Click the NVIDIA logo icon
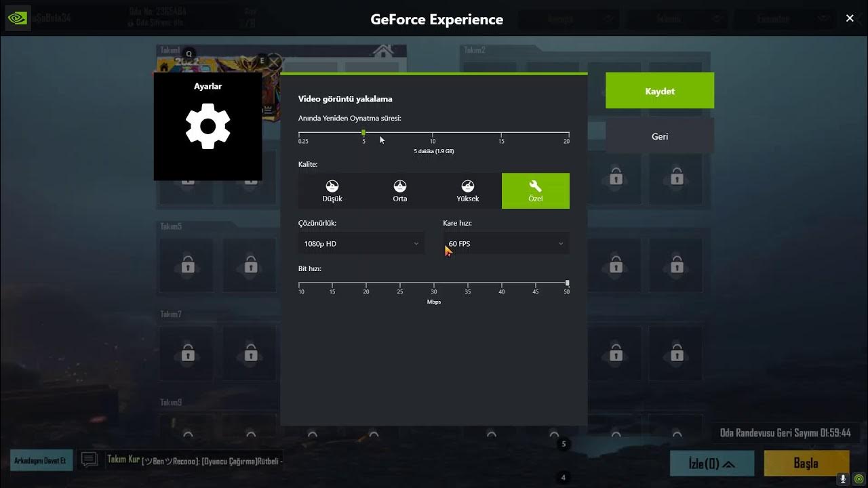This screenshot has width=868, height=488. tap(18, 18)
